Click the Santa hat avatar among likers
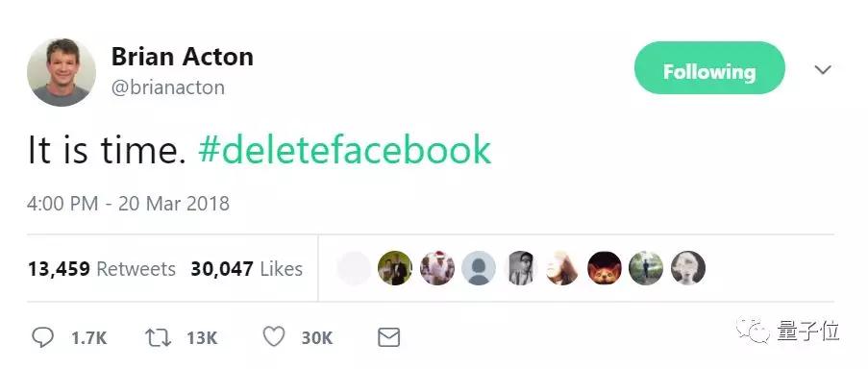Image resolution: width=868 pixels, height=369 pixels. [436, 268]
